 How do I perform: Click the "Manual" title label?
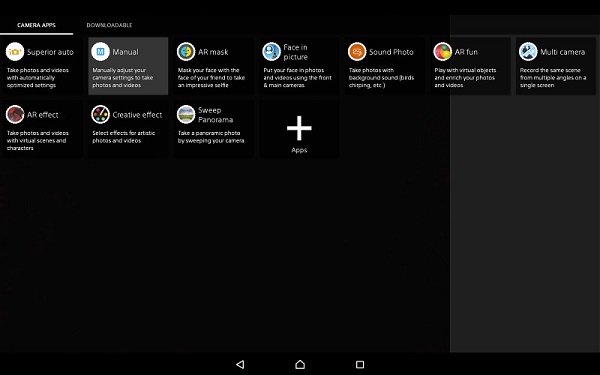[x=126, y=52]
